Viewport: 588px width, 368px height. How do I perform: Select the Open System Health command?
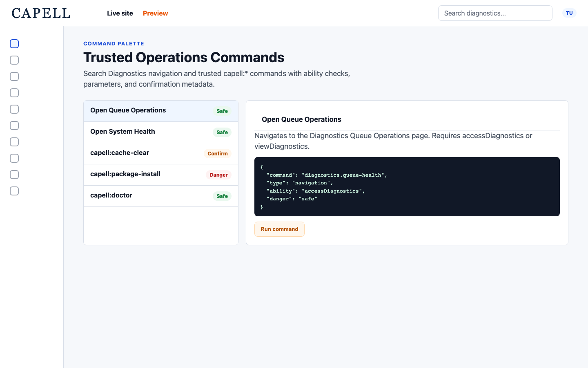click(161, 132)
